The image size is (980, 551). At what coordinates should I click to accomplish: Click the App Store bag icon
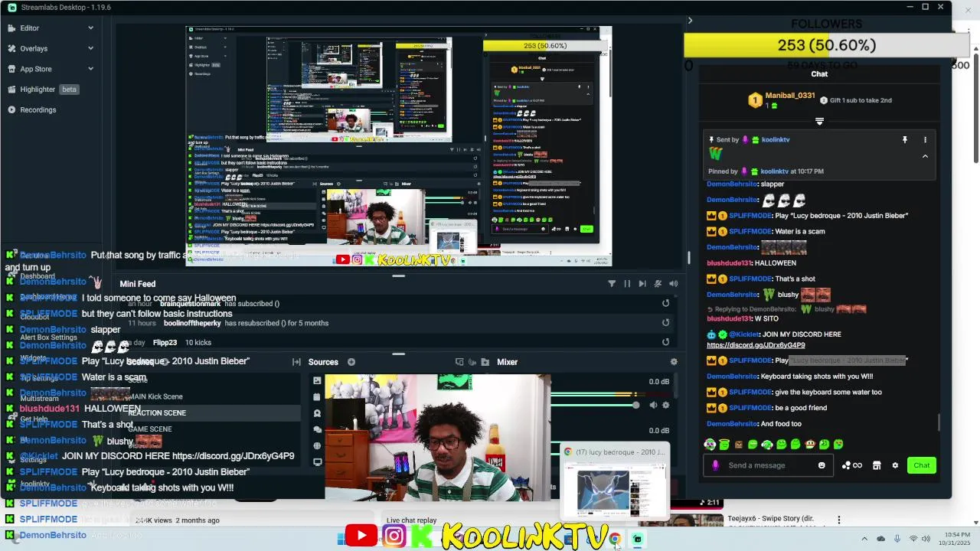[x=11, y=69]
